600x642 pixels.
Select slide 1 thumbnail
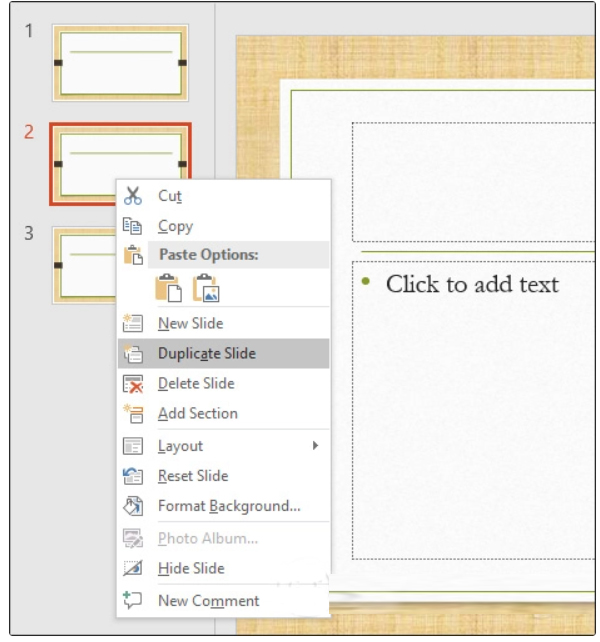(120, 63)
